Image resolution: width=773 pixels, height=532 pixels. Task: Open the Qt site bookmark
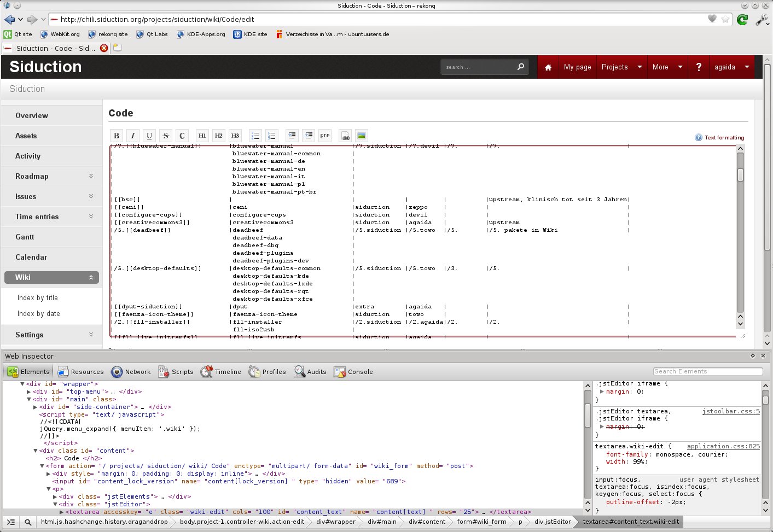18,34
